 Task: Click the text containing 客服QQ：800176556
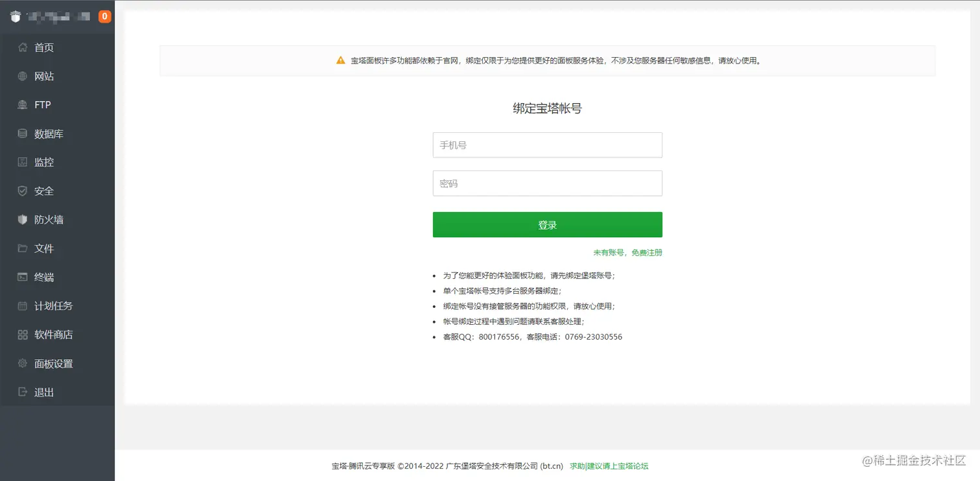pyautogui.click(x=533, y=337)
